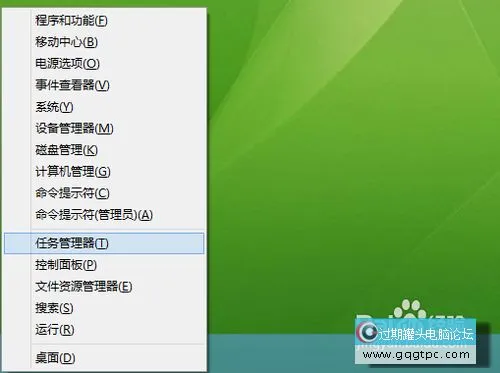Show 桌面(D) via the menu
This screenshot has height=373, width=500.
tap(104, 358)
